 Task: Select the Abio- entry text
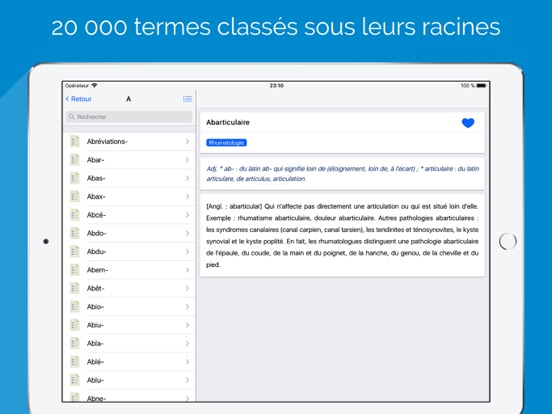tap(95, 307)
